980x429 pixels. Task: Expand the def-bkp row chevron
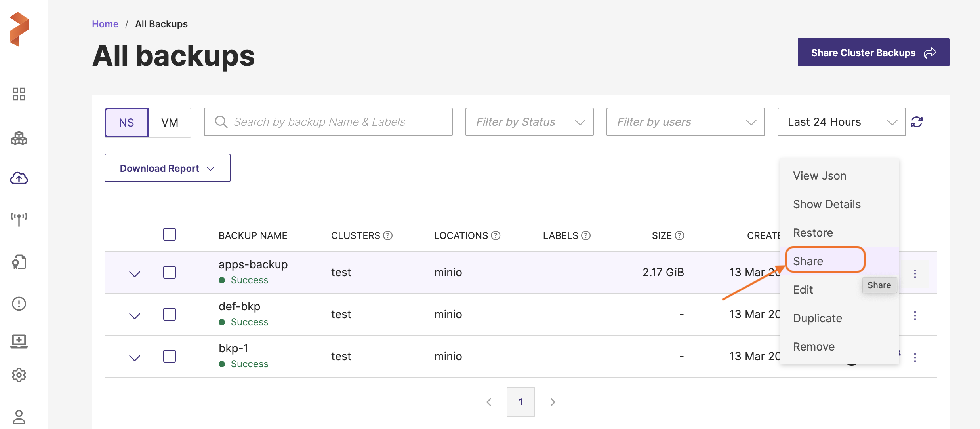(x=135, y=316)
